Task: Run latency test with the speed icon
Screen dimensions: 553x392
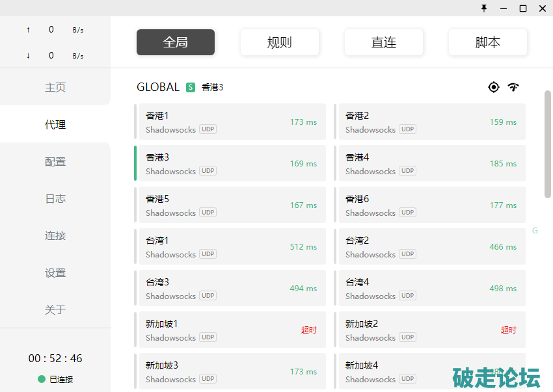Action: tap(513, 87)
